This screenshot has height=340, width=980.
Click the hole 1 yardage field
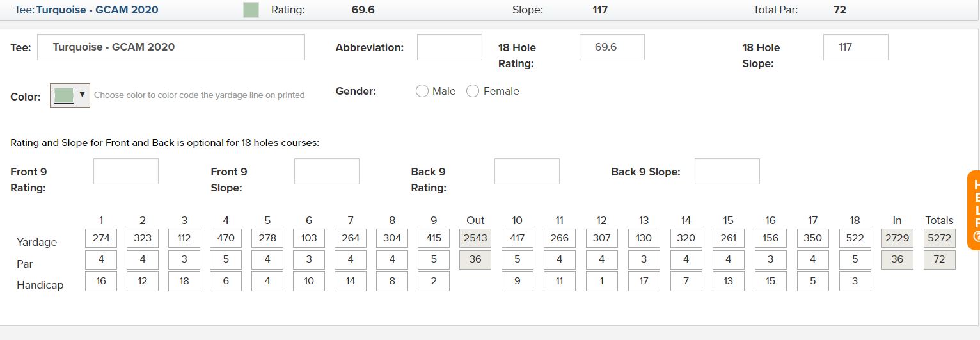click(x=101, y=238)
